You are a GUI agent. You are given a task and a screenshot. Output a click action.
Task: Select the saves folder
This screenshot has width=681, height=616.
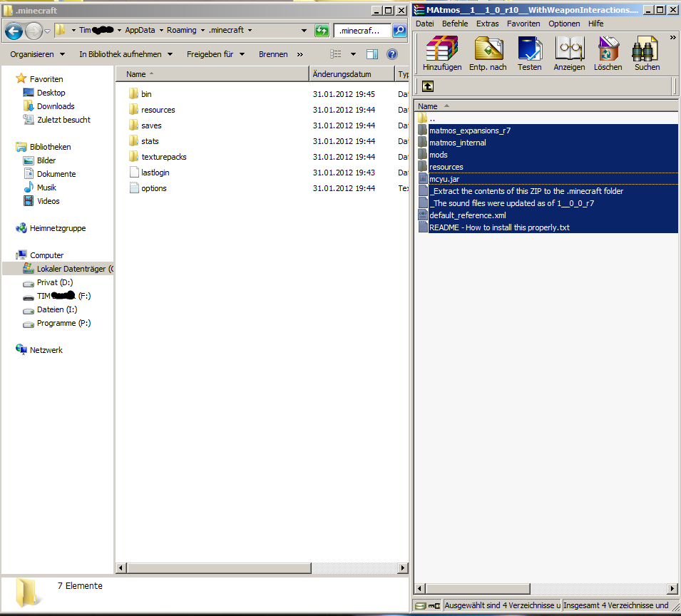145,125
